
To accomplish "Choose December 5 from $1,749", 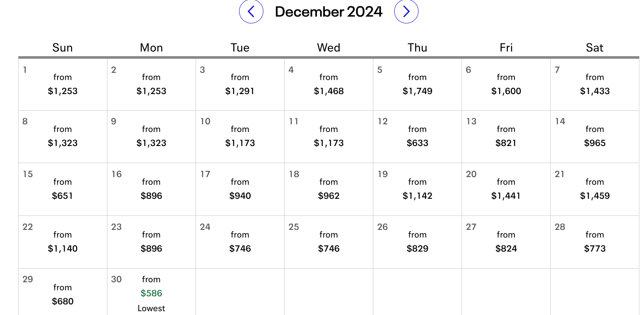I will pyautogui.click(x=417, y=85).
